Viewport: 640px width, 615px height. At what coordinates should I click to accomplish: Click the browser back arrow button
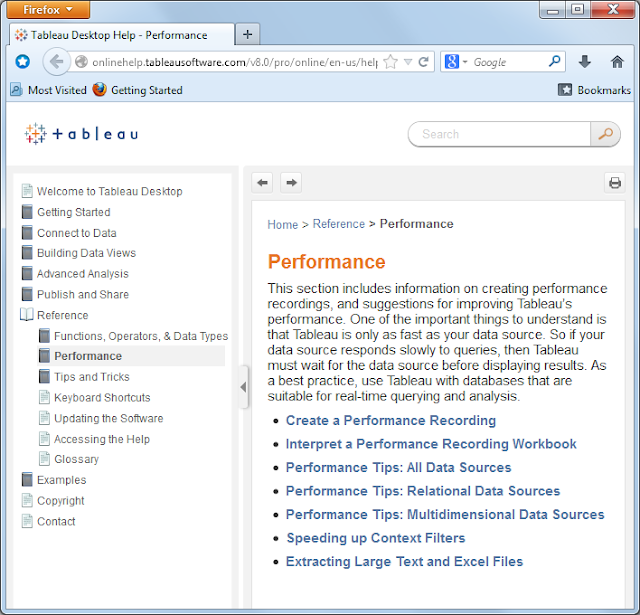tap(56, 62)
